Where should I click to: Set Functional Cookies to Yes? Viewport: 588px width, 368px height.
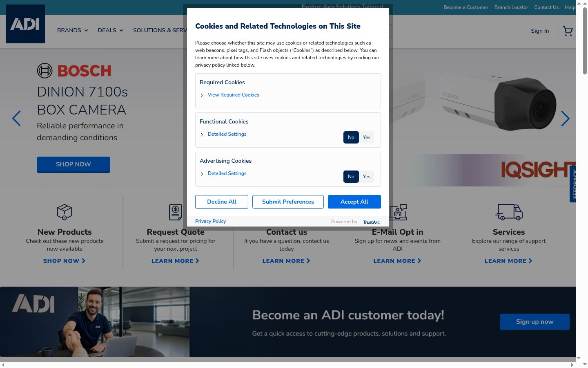pyautogui.click(x=367, y=137)
